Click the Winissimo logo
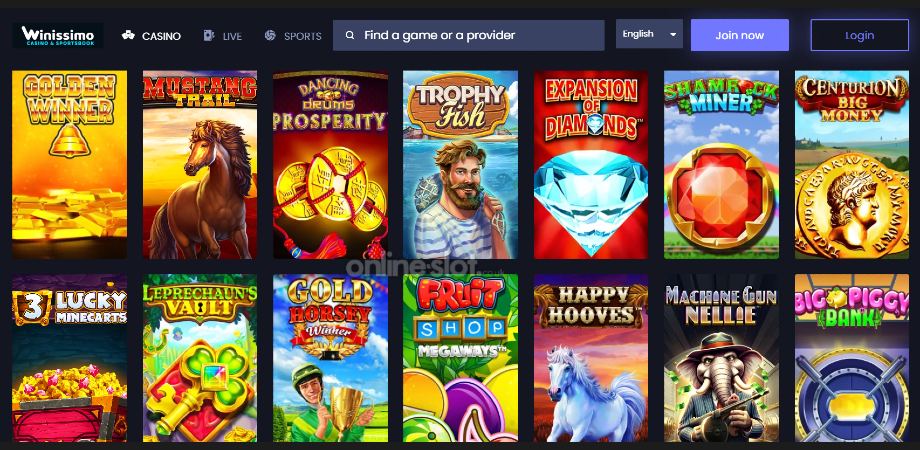This screenshot has height=450, width=920. 58,35
